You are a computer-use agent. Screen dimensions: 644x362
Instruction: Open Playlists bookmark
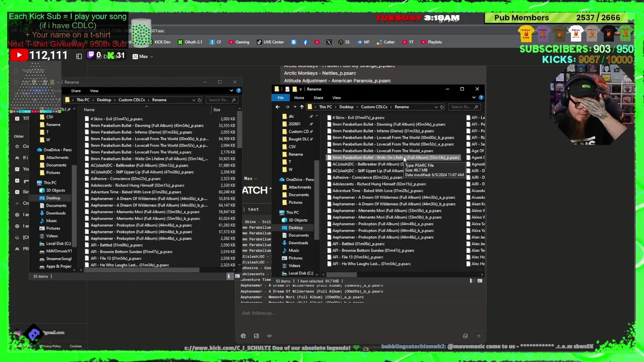(x=432, y=42)
